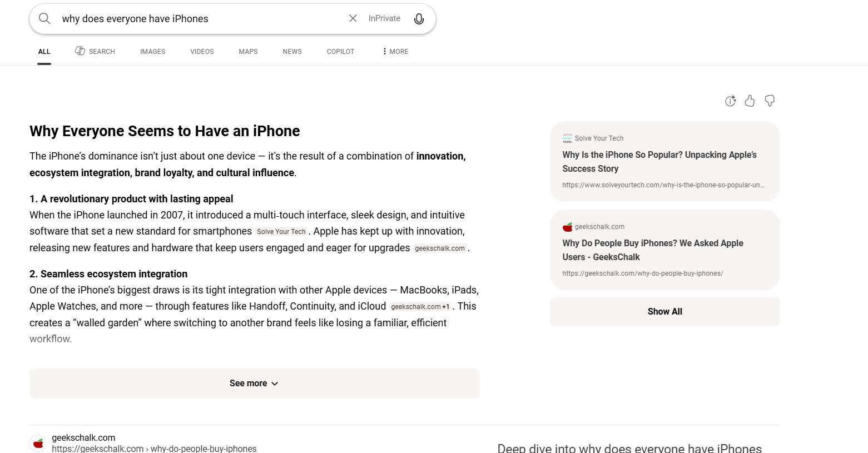This screenshot has width=868, height=453.
Task: Click the thumbs up feedback icon
Action: click(x=750, y=101)
